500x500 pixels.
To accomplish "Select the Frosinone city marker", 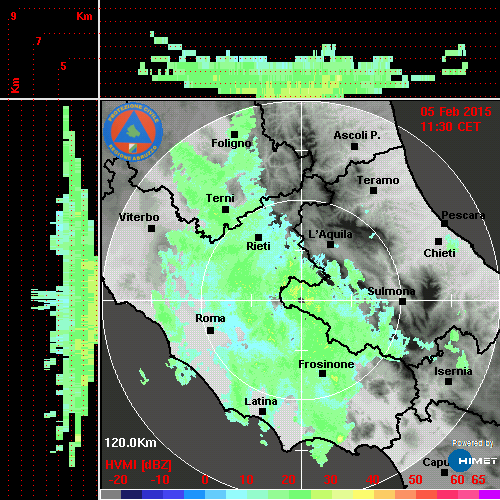I will (x=322, y=374).
